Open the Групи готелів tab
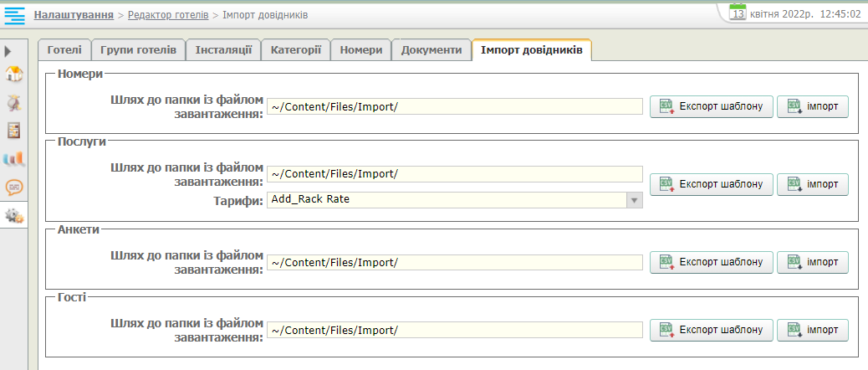This screenshot has height=370, width=868. pyautogui.click(x=138, y=50)
